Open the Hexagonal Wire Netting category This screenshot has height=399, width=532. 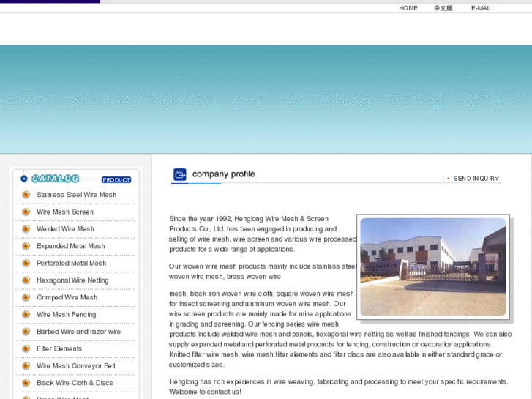[72, 280]
